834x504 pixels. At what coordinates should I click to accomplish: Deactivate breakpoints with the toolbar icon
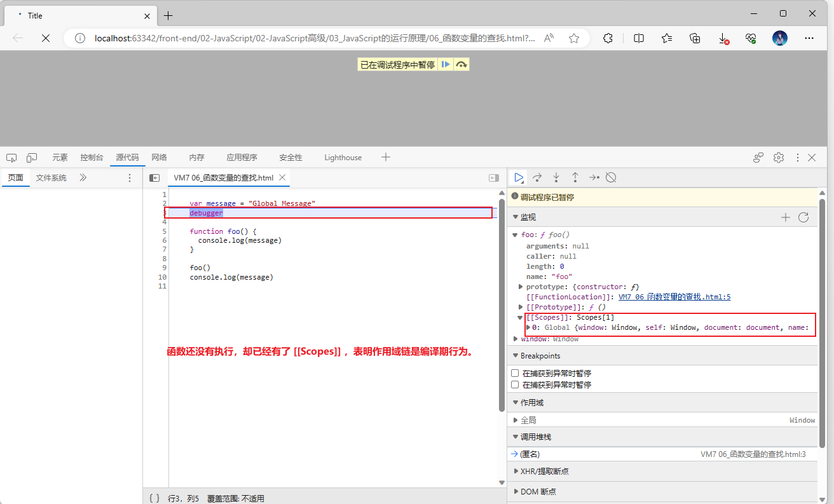point(611,178)
